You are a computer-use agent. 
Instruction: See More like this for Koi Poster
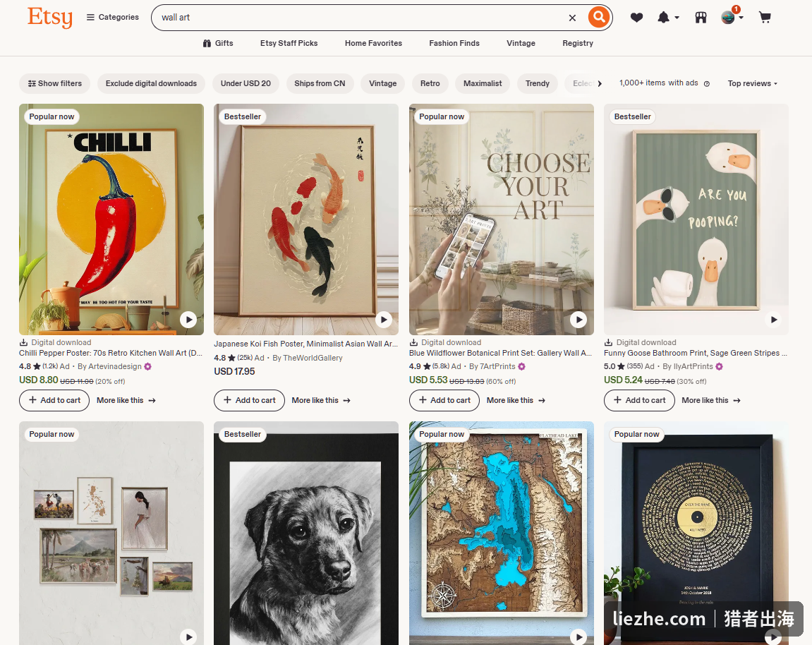point(321,400)
